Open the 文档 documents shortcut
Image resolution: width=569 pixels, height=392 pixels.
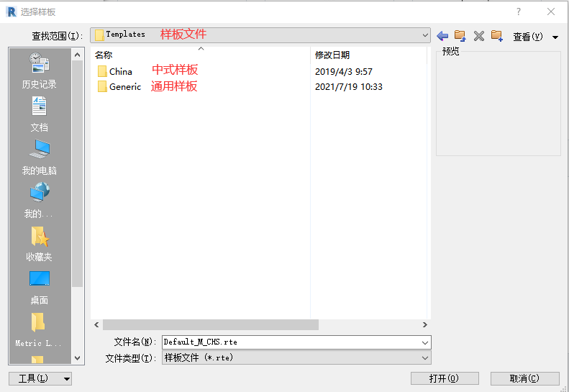(39, 114)
